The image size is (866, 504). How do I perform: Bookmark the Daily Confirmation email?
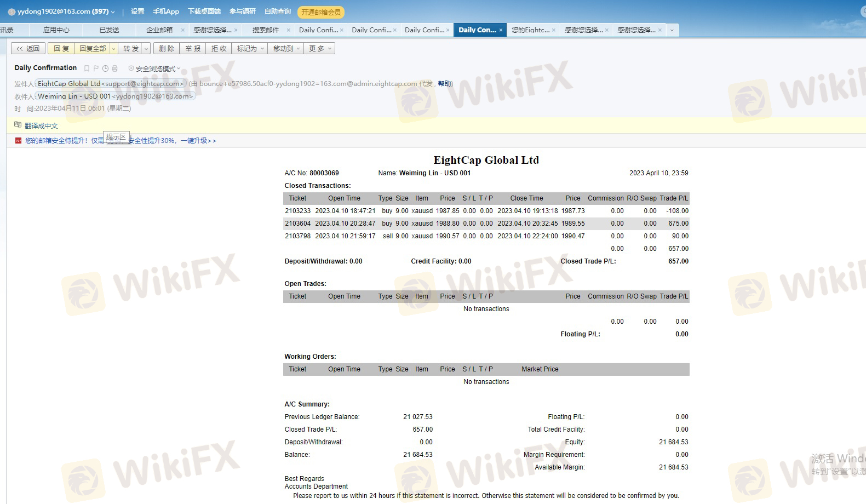point(87,68)
